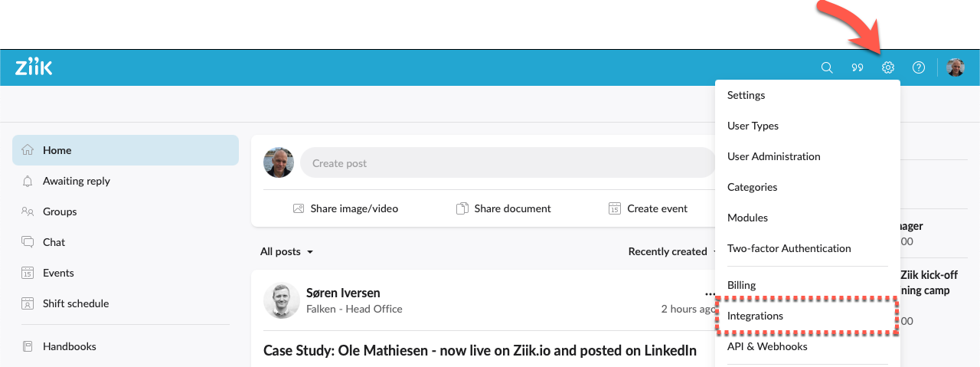Expand the All posts filter dropdown
Screen dimensions: 980x367
click(x=287, y=251)
